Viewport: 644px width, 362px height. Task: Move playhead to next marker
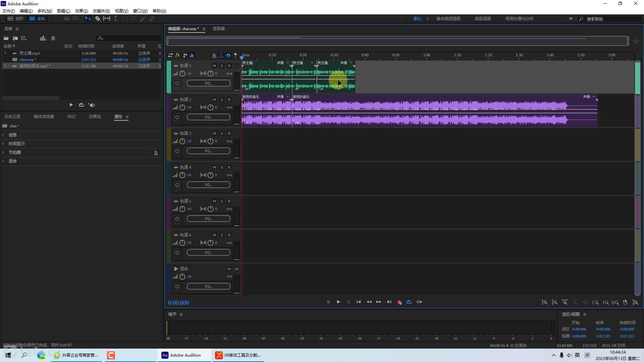tap(389, 302)
